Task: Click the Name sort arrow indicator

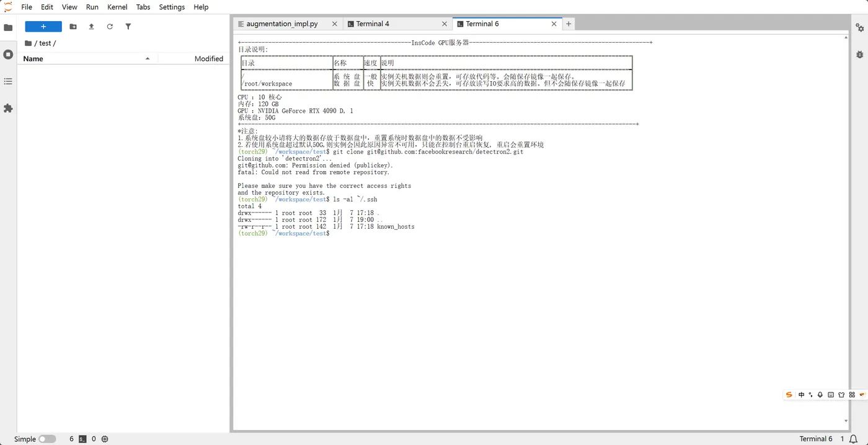Action: point(148,59)
